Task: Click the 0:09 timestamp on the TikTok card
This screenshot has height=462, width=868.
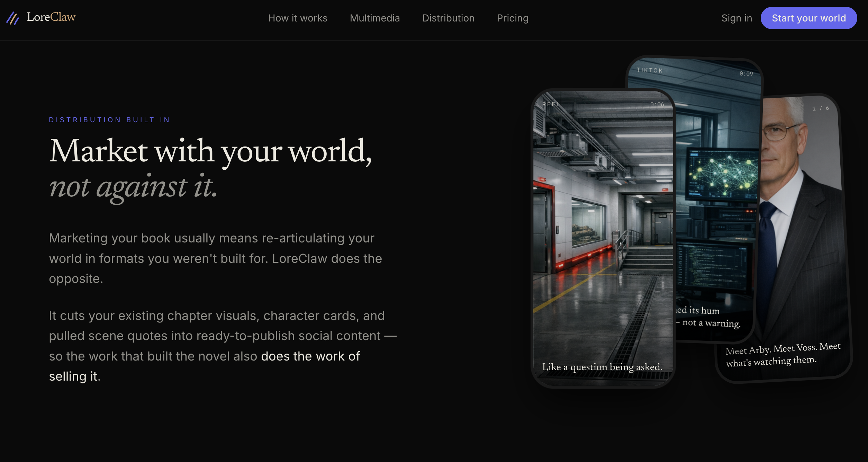Action: (x=746, y=73)
